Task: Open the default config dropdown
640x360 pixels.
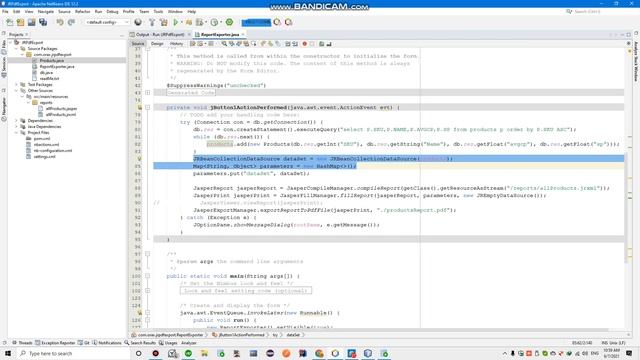Action: [107, 22]
